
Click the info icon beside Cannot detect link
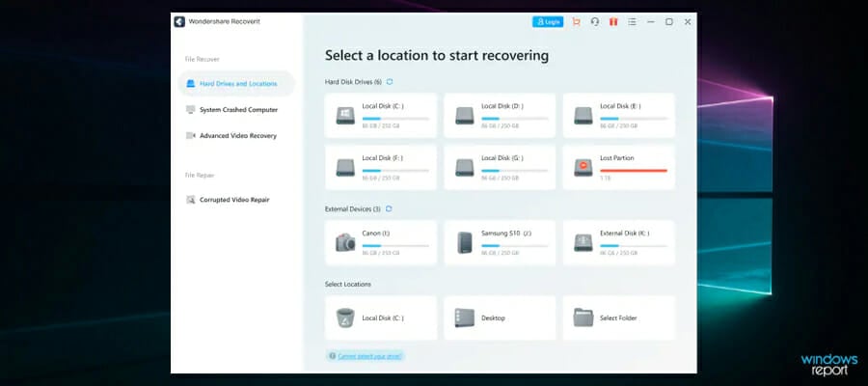point(333,355)
